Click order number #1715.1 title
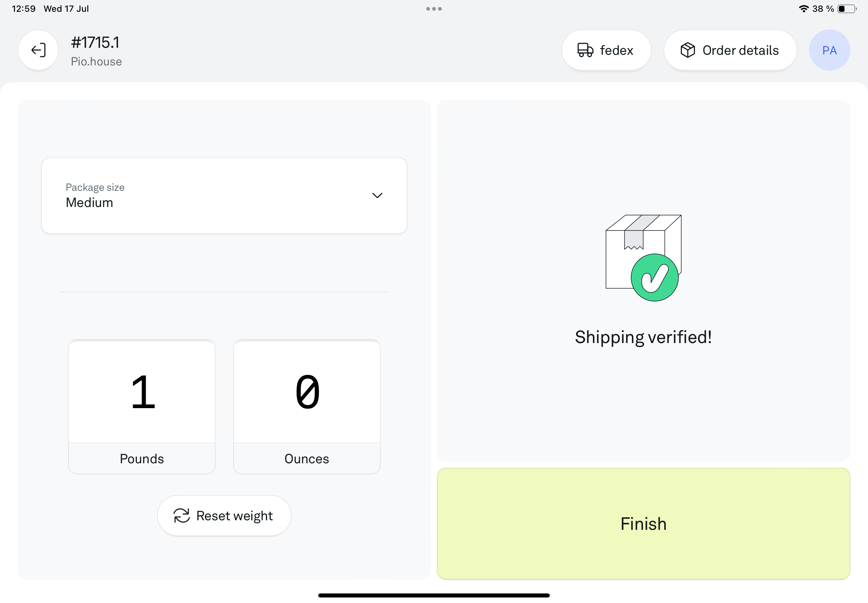The image size is (868, 603). pos(95,42)
